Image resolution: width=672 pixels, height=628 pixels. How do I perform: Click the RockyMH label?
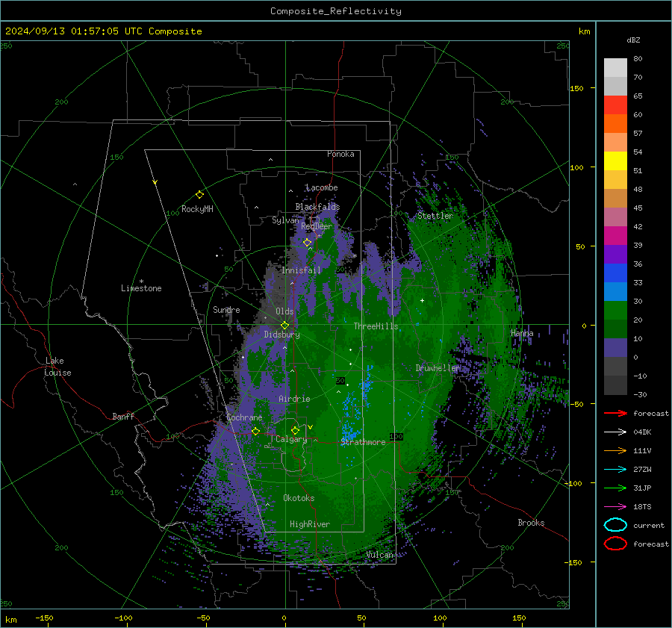[x=197, y=209]
